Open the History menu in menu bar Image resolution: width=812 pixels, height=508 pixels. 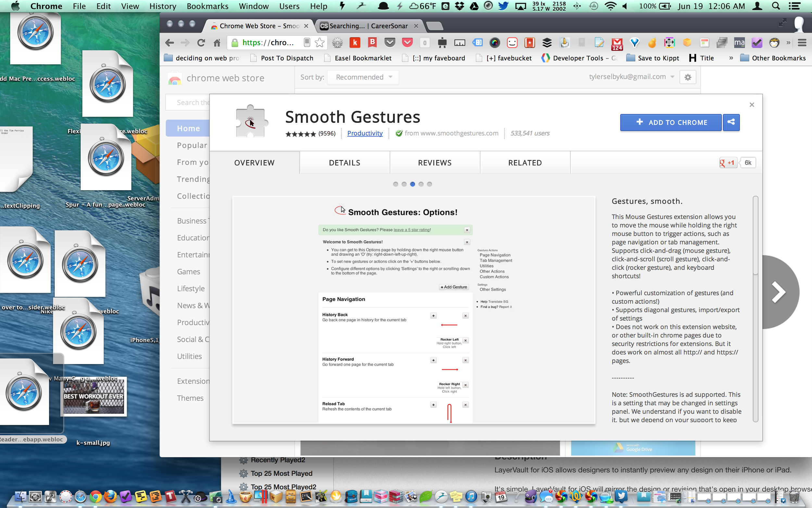[x=163, y=6]
